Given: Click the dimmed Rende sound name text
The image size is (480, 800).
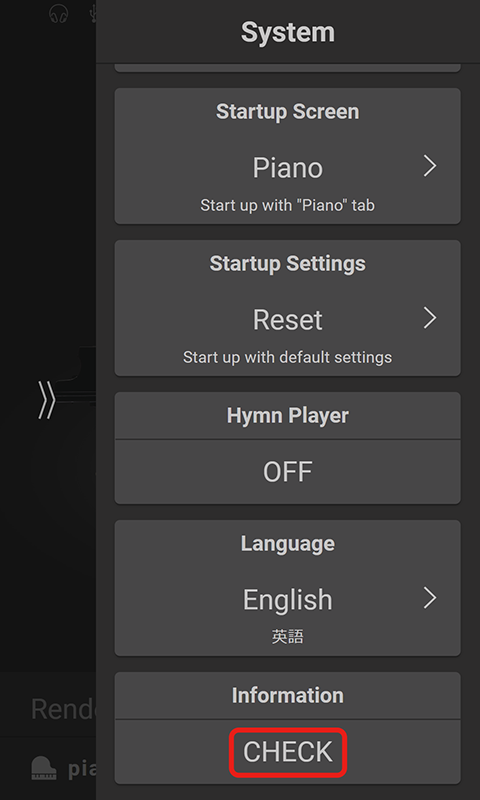Looking at the screenshot, I should click(x=63, y=709).
